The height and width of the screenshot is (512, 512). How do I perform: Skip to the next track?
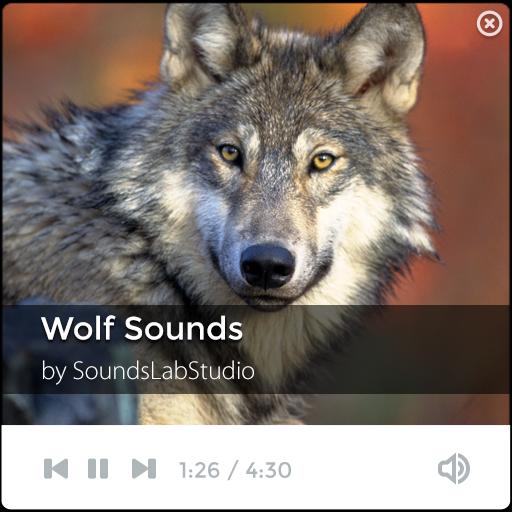pos(144,469)
